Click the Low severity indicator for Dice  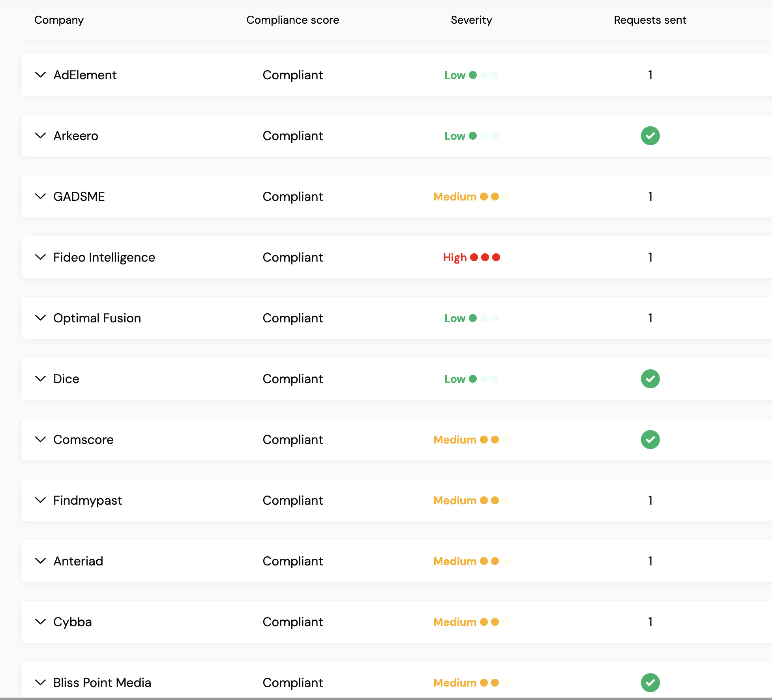click(472, 379)
